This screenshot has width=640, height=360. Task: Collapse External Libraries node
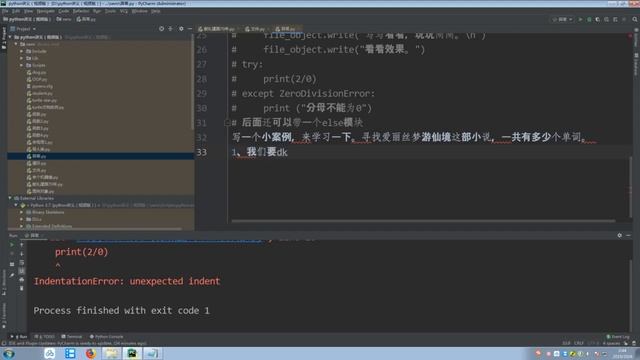pyautogui.click(x=10, y=198)
